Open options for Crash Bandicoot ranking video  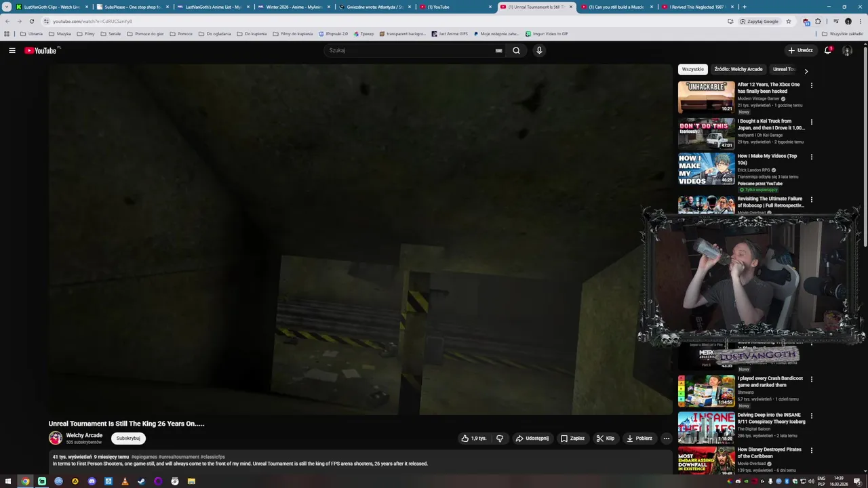click(x=811, y=379)
